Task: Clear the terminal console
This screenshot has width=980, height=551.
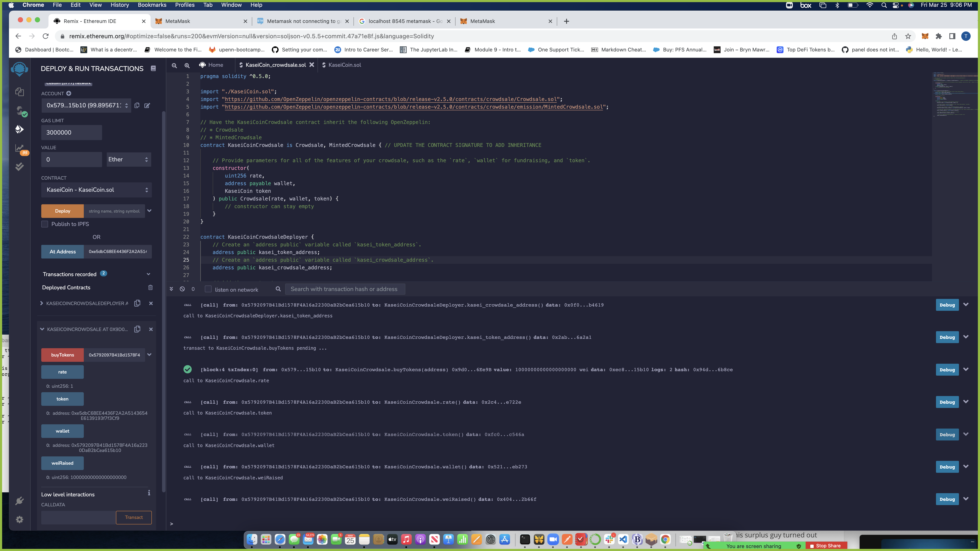Action: pyautogui.click(x=182, y=289)
